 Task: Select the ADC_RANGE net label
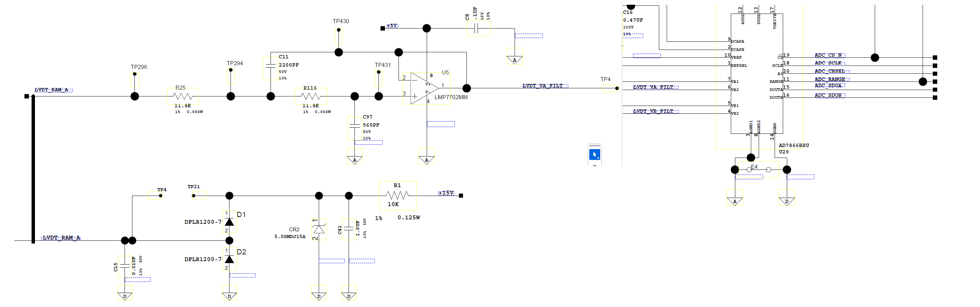click(x=832, y=79)
